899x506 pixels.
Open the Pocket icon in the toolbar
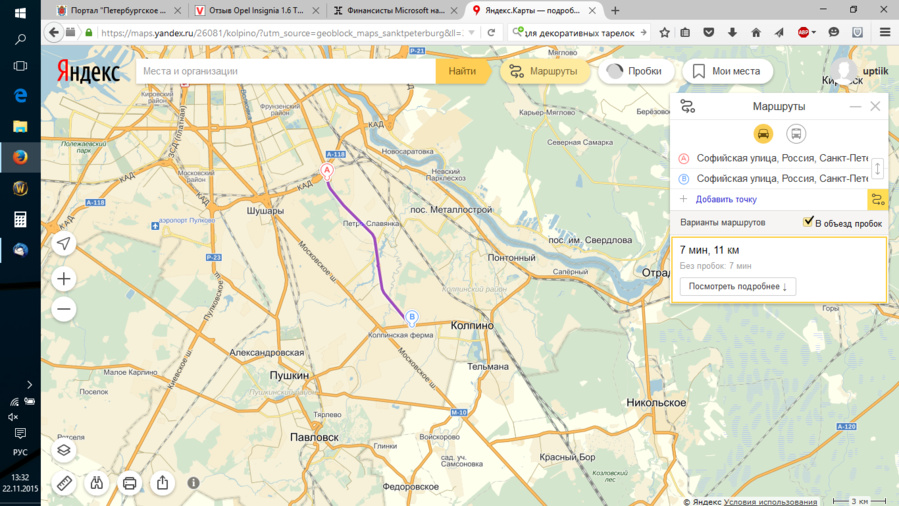point(709,33)
